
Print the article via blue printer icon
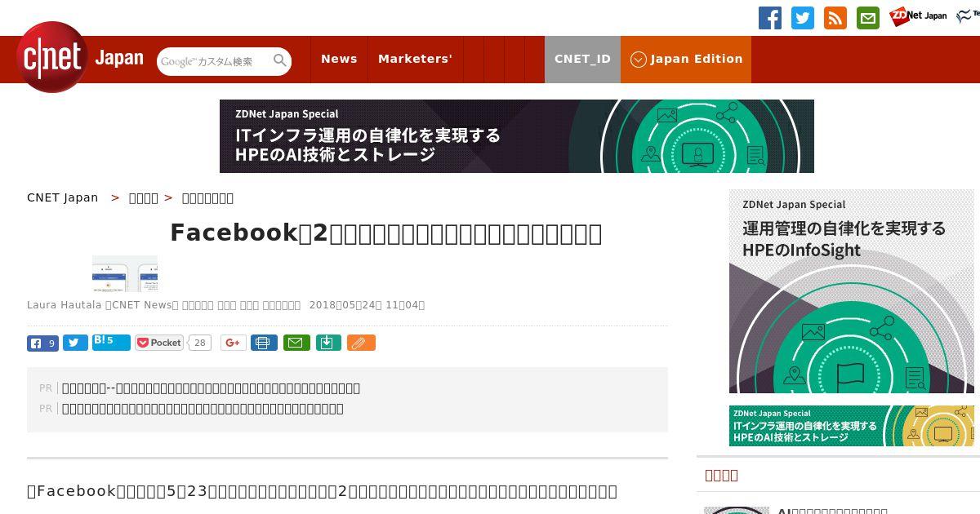(x=264, y=343)
